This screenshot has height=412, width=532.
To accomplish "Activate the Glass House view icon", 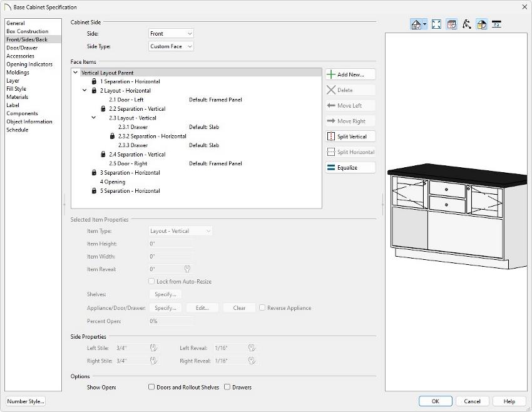I will [x=481, y=24].
